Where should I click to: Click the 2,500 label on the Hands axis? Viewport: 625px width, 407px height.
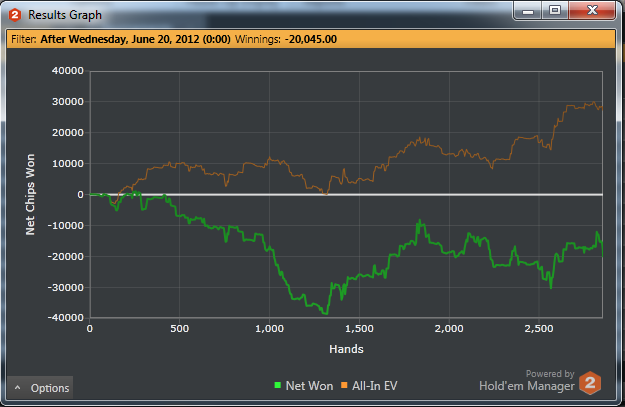point(539,329)
